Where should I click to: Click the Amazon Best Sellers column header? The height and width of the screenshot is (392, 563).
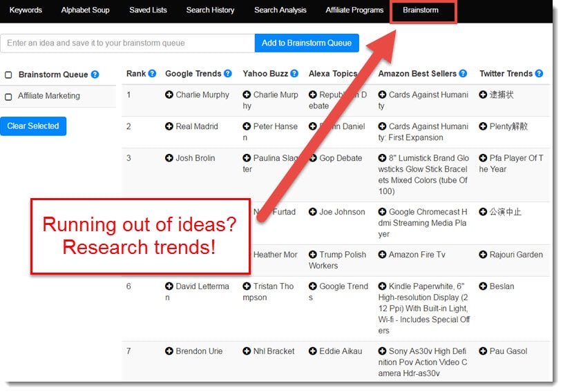click(x=417, y=74)
